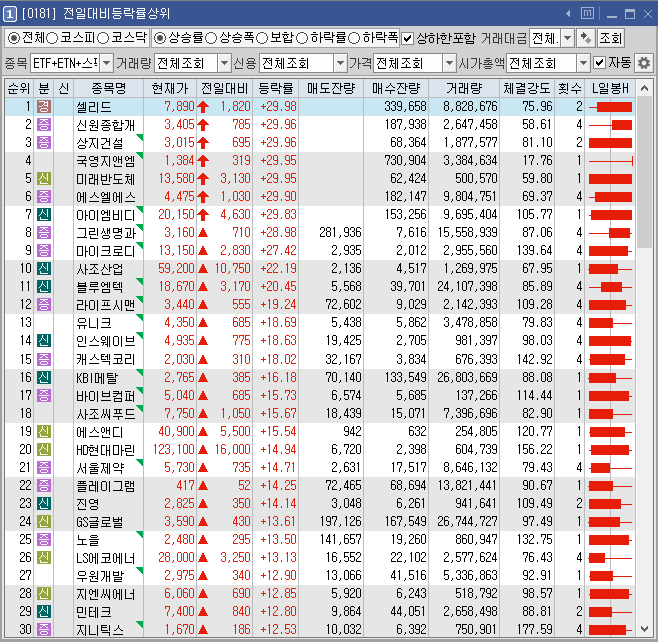Click the daily candle bar for LS에코에너
This screenshot has height=642, width=658.
point(611,558)
